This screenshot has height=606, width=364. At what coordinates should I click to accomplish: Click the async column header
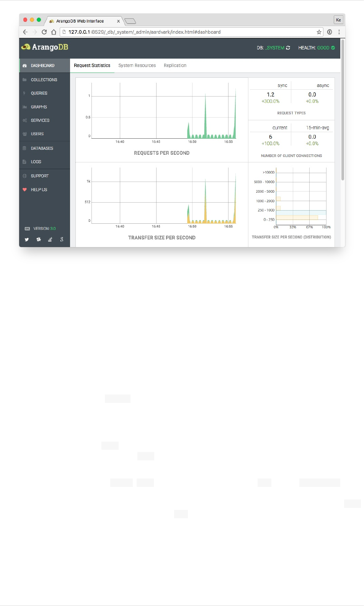click(x=323, y=85)
